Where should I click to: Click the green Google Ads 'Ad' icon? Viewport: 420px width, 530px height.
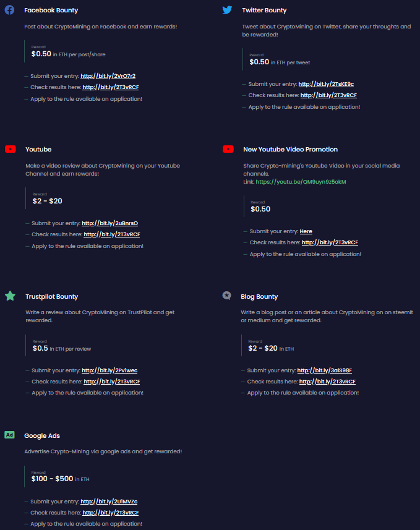point(9,435)
